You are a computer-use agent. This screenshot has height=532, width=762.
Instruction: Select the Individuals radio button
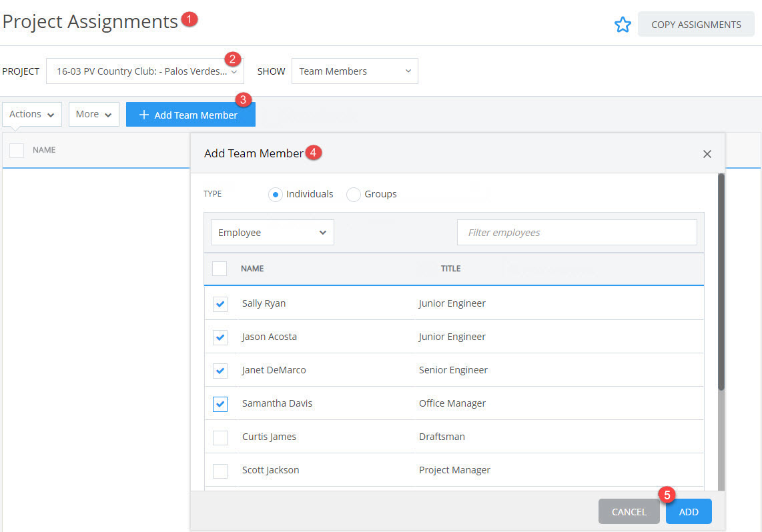275,194
